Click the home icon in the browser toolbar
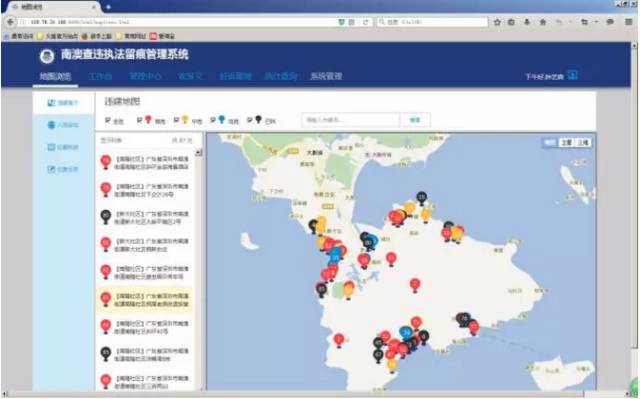640x399 pixels. click(543, 22)
